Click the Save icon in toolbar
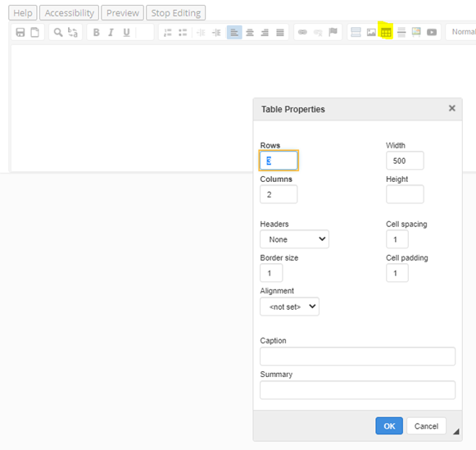Image resolution: width=476 pixels, height=450 pixels. 20,32
